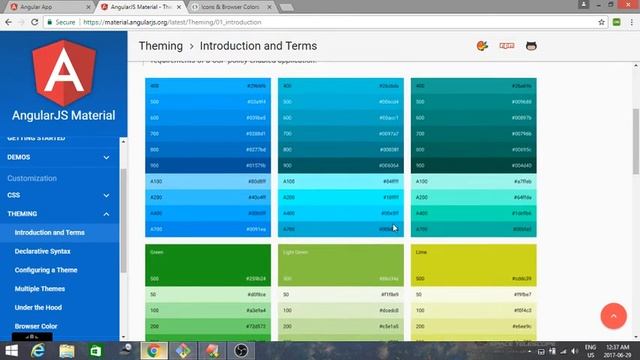
Task: Expand the DEMOS section chevron
Action: pos(106,157)
